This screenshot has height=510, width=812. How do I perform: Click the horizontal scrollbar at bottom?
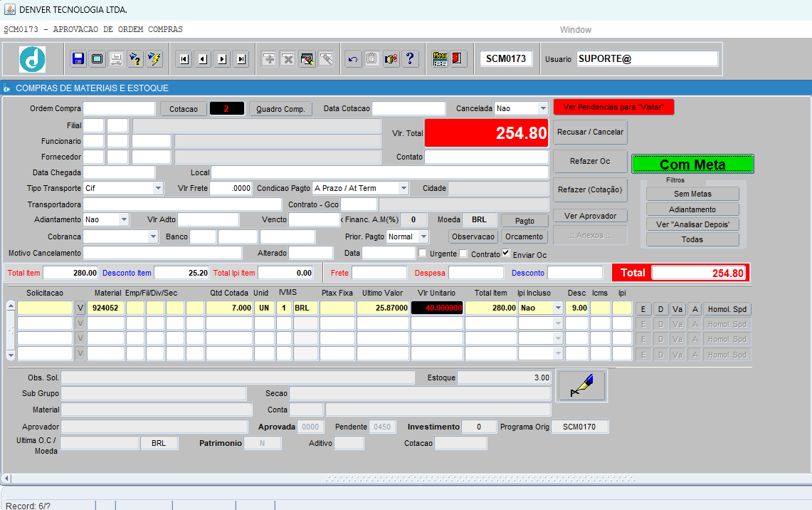point(406,479)
